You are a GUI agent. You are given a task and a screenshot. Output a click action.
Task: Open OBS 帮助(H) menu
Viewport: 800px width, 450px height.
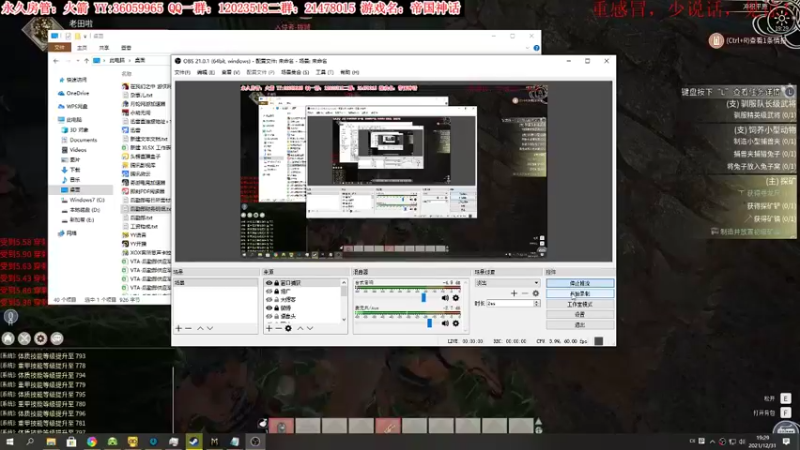pos(349,72)
